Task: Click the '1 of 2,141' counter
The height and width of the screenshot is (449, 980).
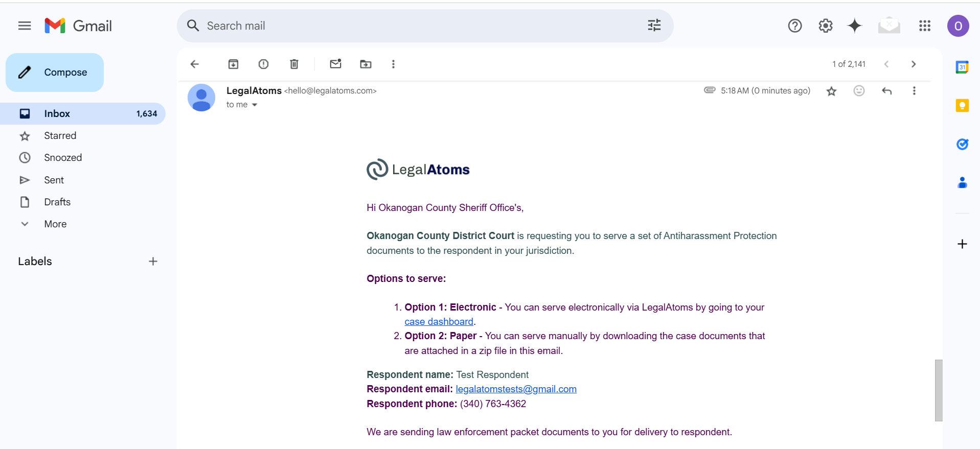Action: (x=849, y=64)
